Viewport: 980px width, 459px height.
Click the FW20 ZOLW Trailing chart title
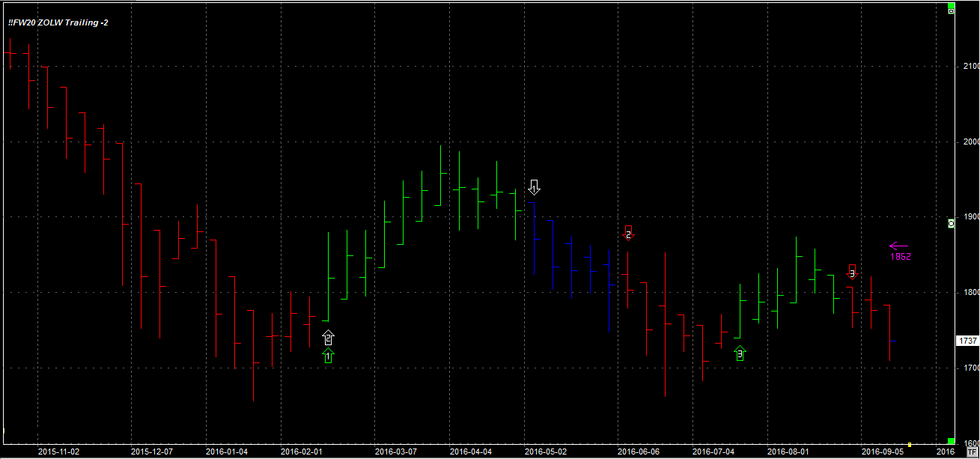click(58, 23)
